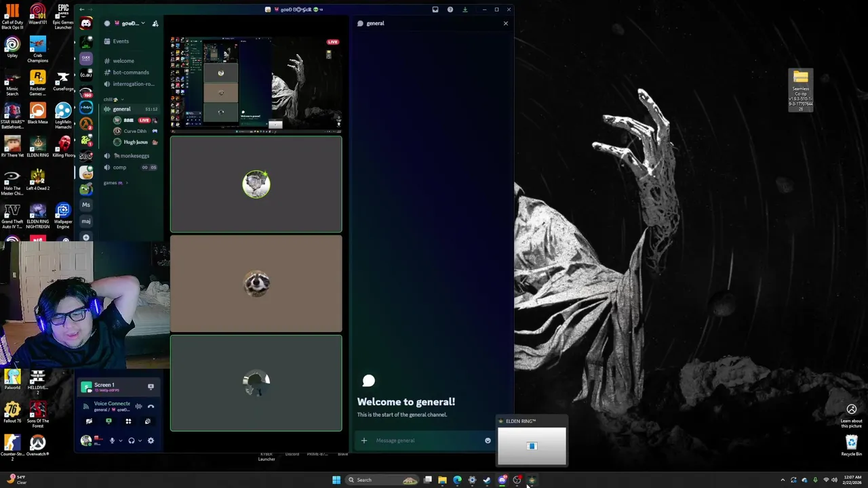Open the Activities launcher icon

(128, 422)
